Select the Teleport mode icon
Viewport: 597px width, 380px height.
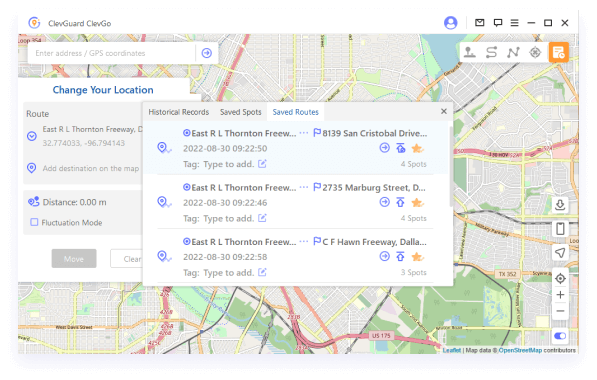(x=469, y=52)
